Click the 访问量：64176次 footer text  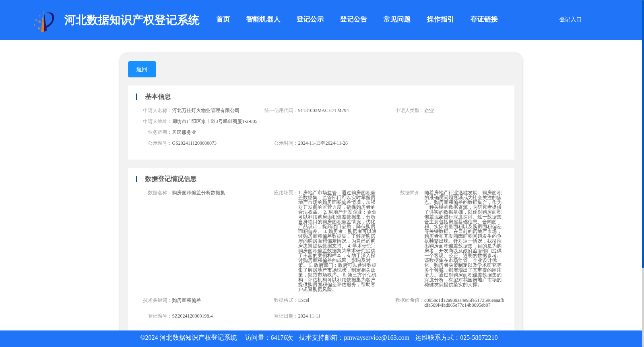[269, 338]
